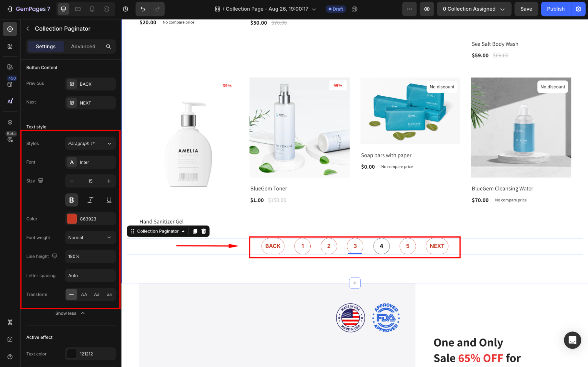Select the Settings tab
This screenshot has width=588, height=367.
pos(46,47)
